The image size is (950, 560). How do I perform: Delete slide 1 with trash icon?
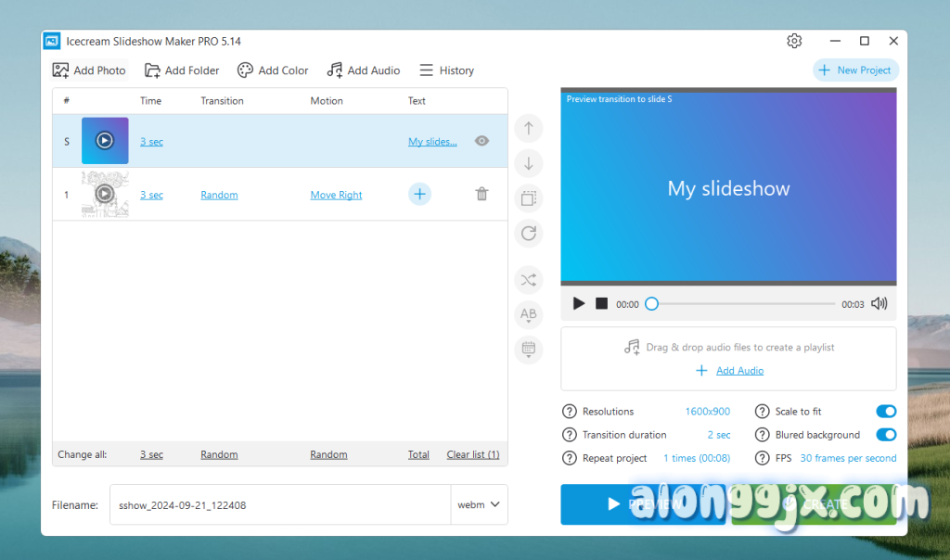pos(481,194)
